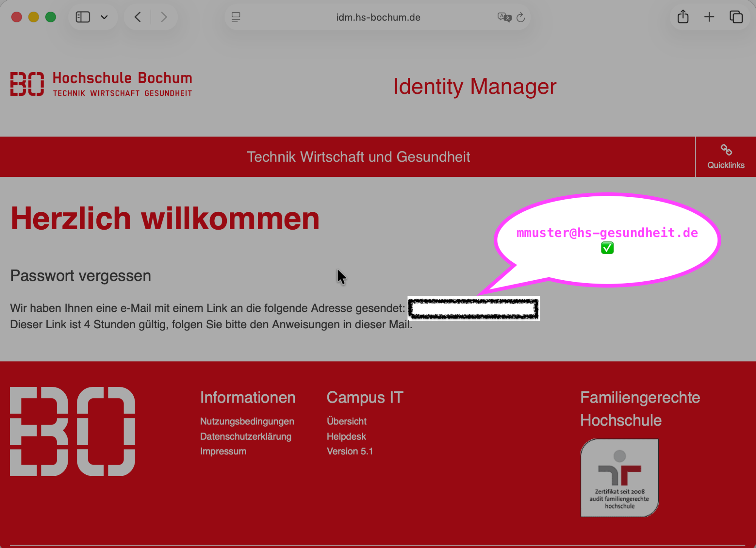Click the familiengerechte hochschule certificate badge
756x548 pixels.
pos(619,478)
